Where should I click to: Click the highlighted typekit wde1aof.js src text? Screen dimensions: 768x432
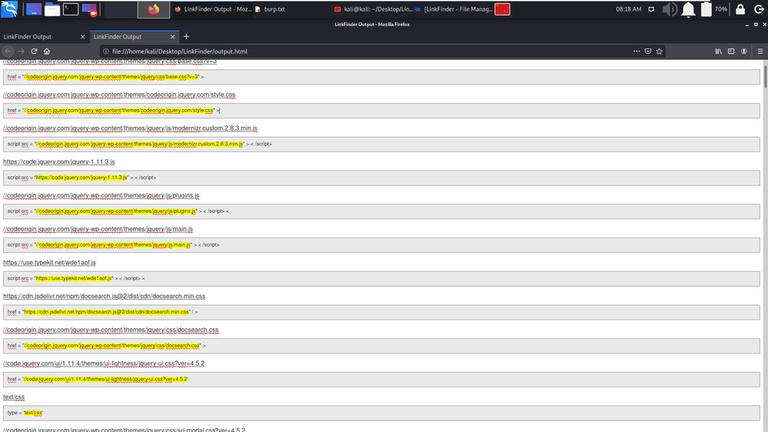[x=74, y=278]
